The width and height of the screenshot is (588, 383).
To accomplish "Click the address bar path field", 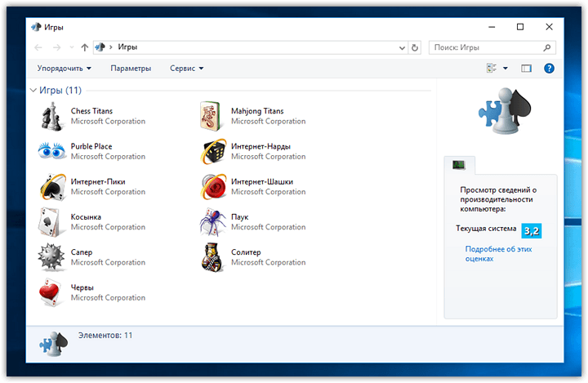I will 252,47.
